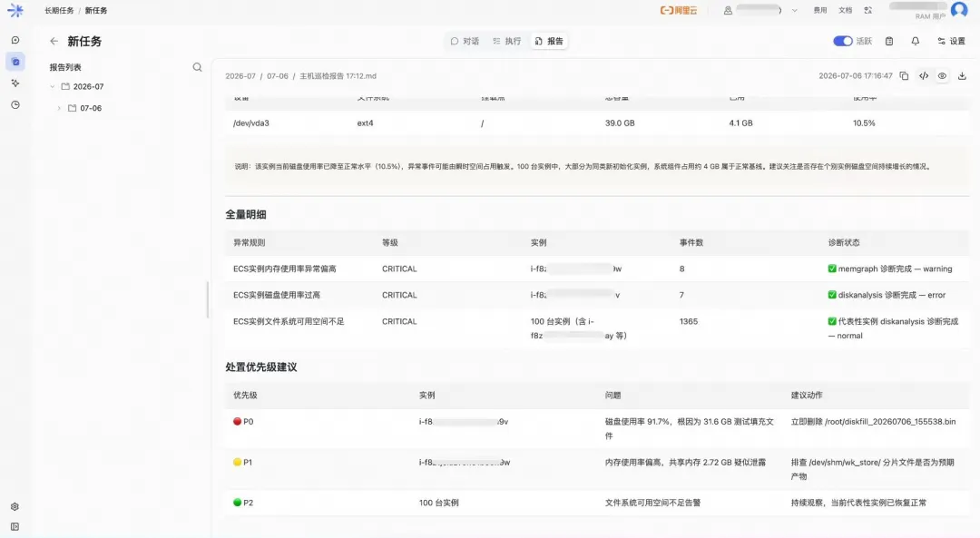This screenshot has width=980, height=538.
Task: Click the memgraph 诊断完成 status cell
Action: 890,269
